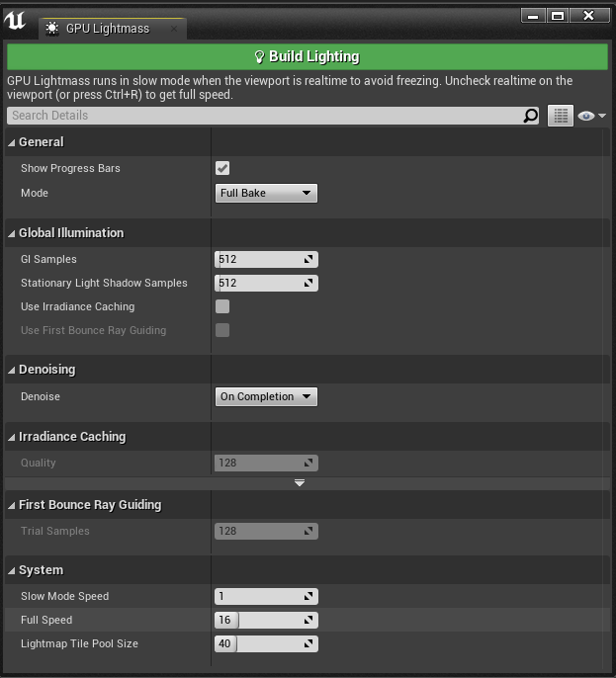Toggle Use First Bounce Ray Guiding checkbox
Image resolution: width=616 pixels, height=678 pixels.
coord(222,330)
